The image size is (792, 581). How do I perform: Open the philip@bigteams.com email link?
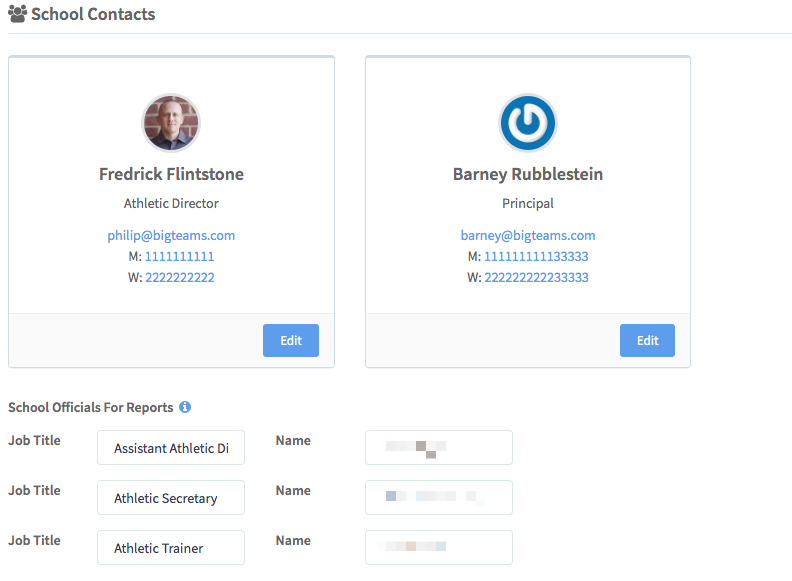[171, 236]
